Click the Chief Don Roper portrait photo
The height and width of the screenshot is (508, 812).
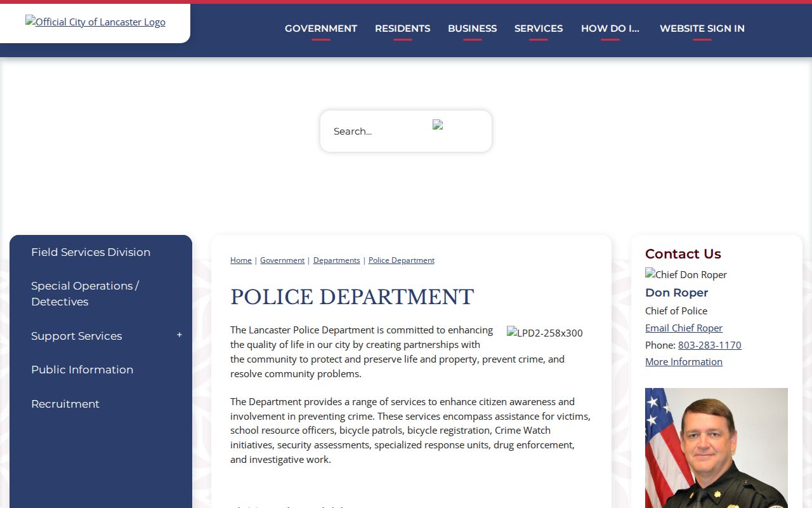(x=716, y=448)
